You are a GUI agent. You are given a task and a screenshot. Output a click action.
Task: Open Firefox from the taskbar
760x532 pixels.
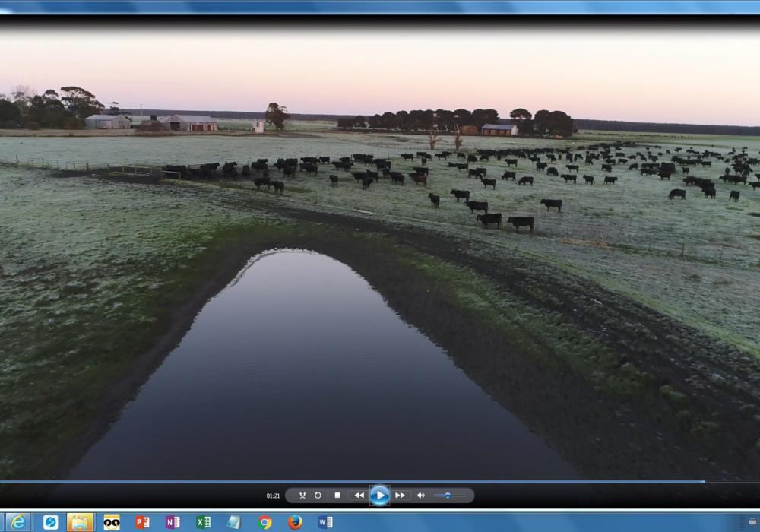[295, 522]
